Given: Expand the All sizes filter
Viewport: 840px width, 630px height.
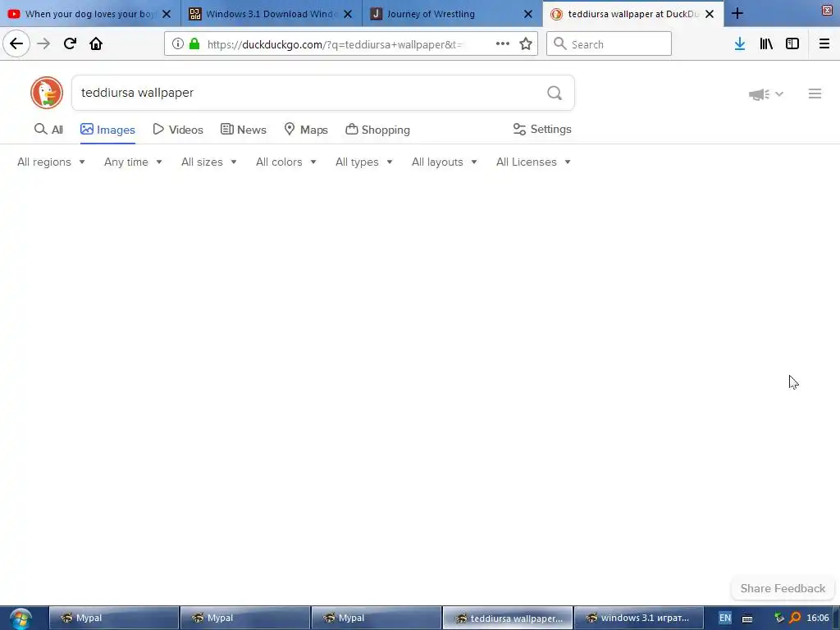Looking at the screenshot, I should (x=209, y=162).
